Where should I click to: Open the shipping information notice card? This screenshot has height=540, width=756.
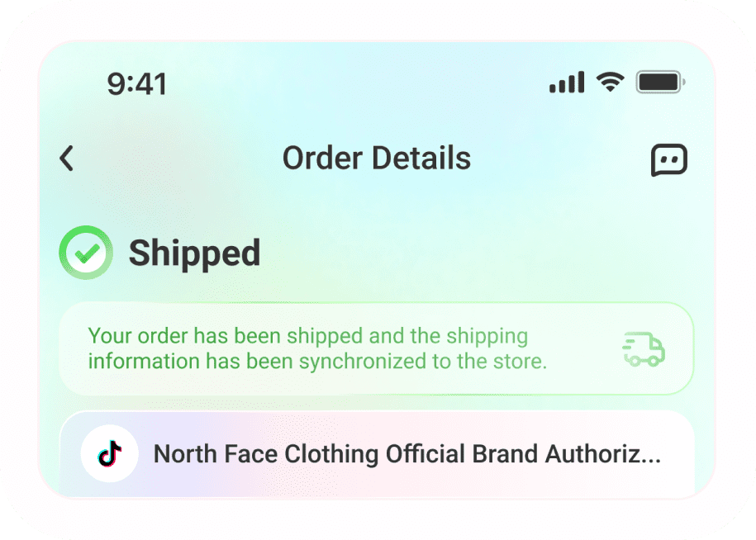click(x=376, y=348)
